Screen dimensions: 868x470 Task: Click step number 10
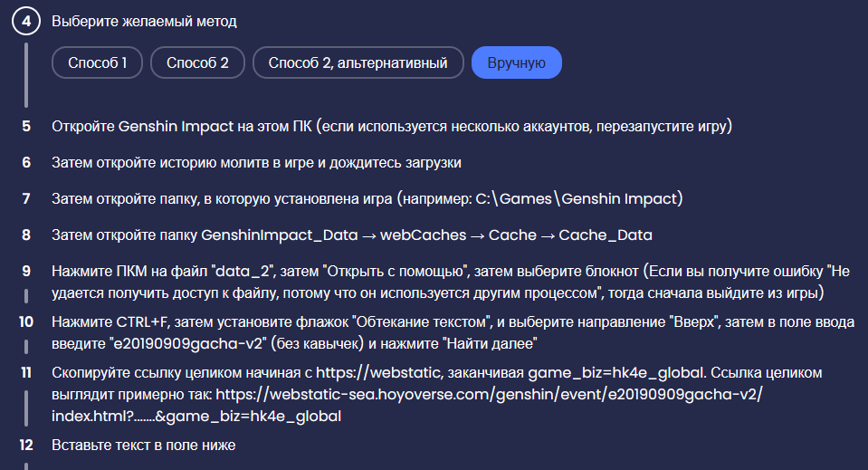point(26,321)
